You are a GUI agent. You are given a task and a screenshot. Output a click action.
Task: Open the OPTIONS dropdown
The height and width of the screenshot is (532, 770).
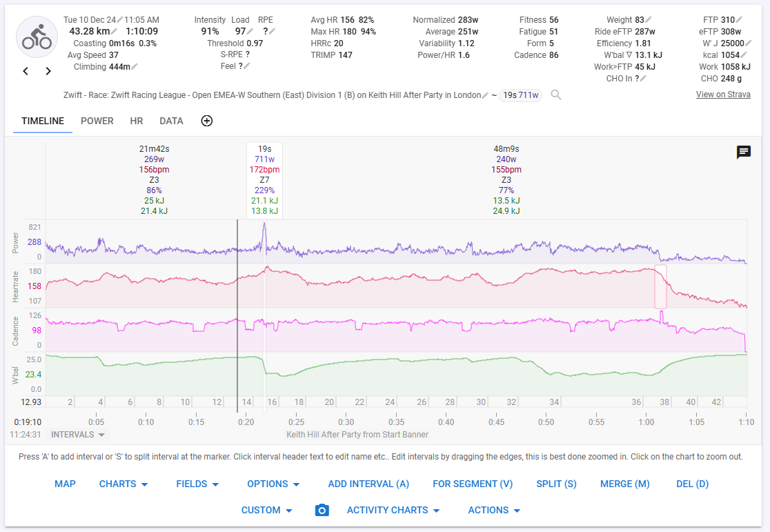[x=273, y=484]
